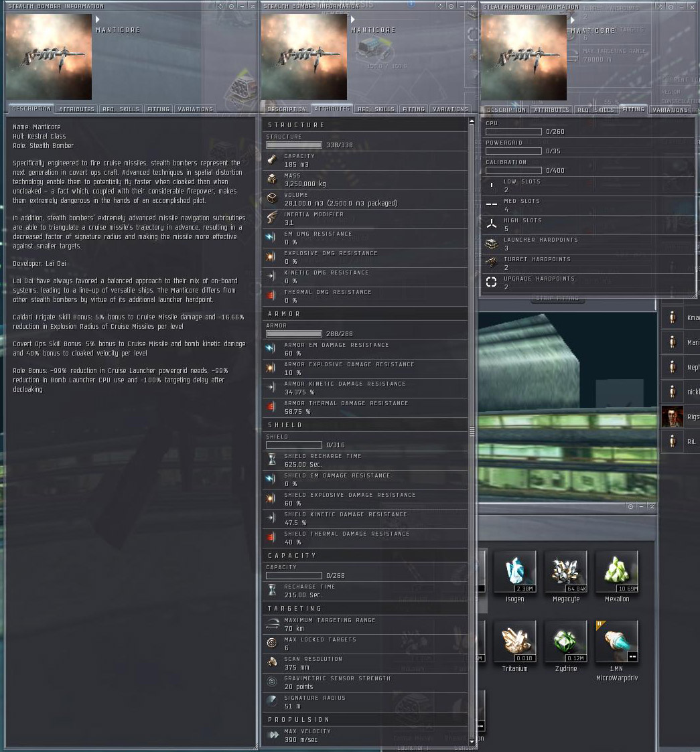700x752 pixels.
Task: Click the EM Dmg Resistance icon under Structure
Action: pyautogui.click(x=272, y=238)
